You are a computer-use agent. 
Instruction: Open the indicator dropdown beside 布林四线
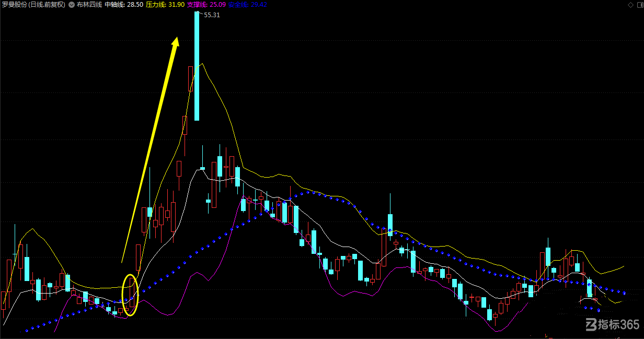(72, 4)
